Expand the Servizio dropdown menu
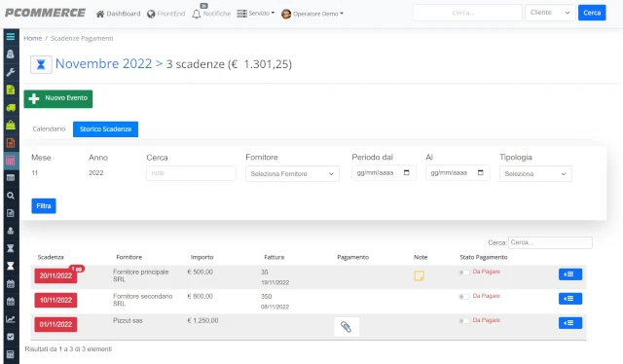623x364 pixels. [255, 14]
